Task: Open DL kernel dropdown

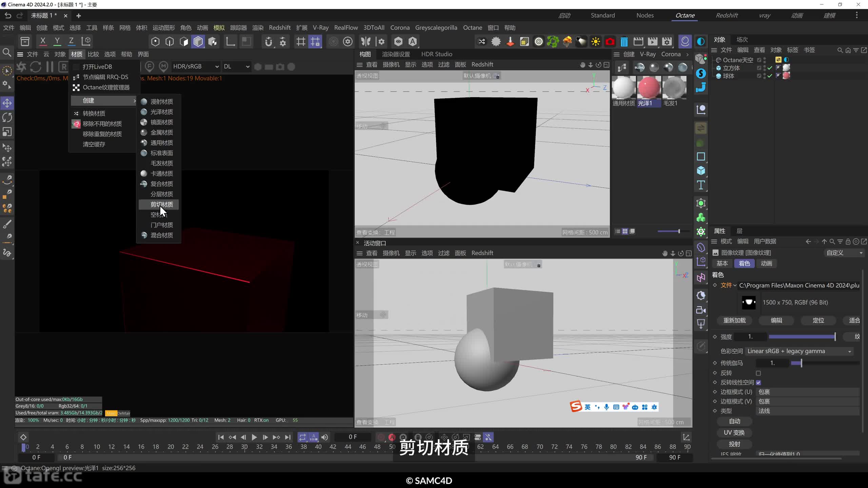Action: coord(236,66)
